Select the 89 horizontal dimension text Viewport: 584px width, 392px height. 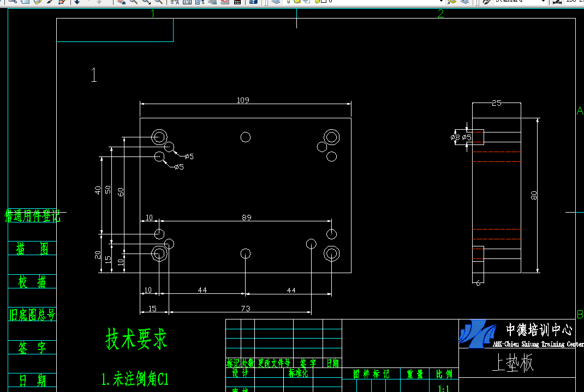[x=247, y=218]
